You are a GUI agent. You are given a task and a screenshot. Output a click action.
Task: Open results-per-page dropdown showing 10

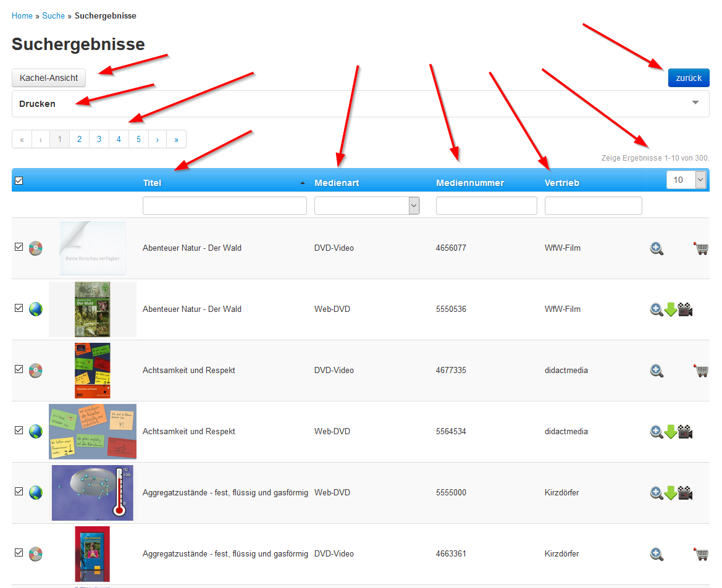(686, 180)
